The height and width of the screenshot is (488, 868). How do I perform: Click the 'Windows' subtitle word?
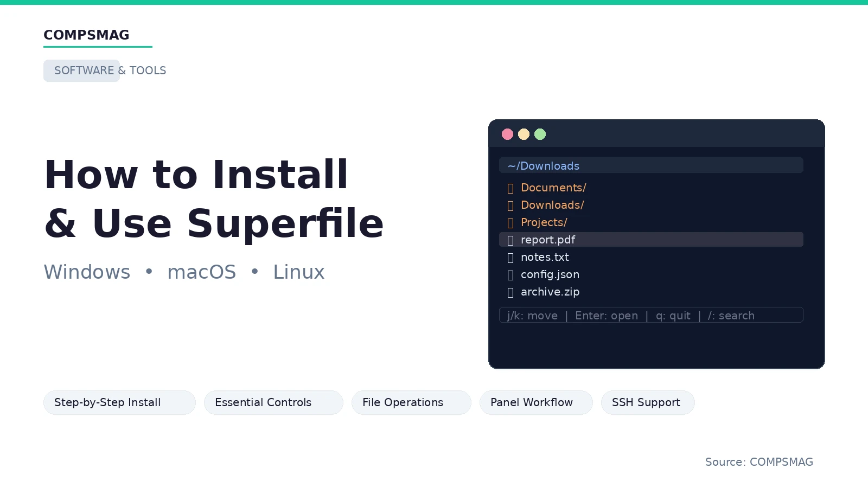point(87,272)
